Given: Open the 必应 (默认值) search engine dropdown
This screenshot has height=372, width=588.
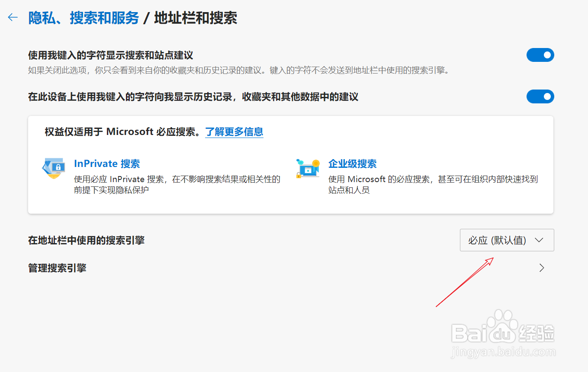Looking at the screenshot, I should click(507, 240).
